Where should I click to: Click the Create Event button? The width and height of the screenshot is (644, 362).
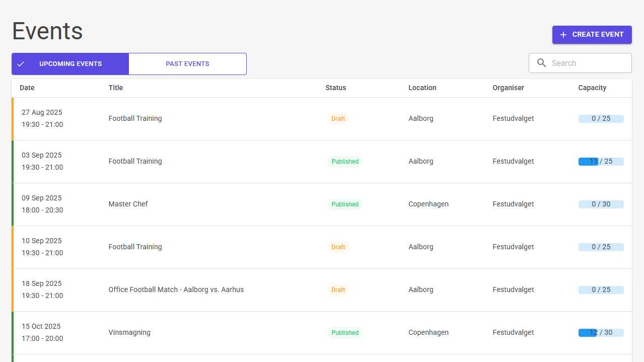[x=592, y=35]
